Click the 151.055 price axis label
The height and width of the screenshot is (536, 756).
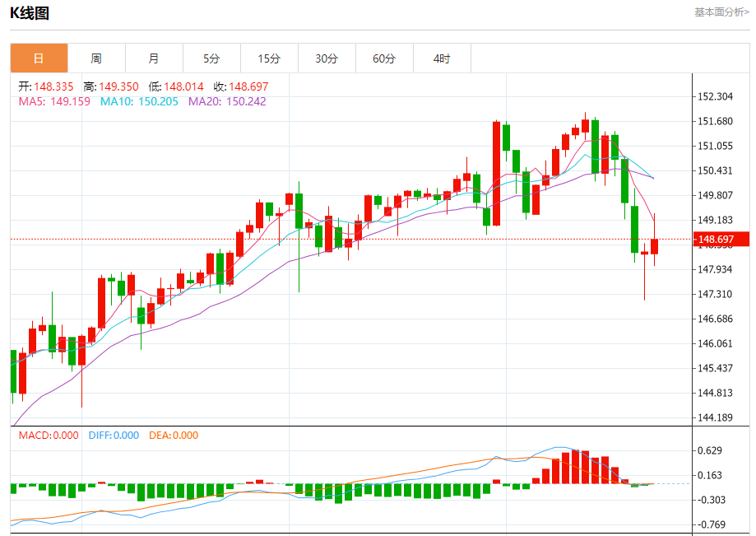point(716,146)
